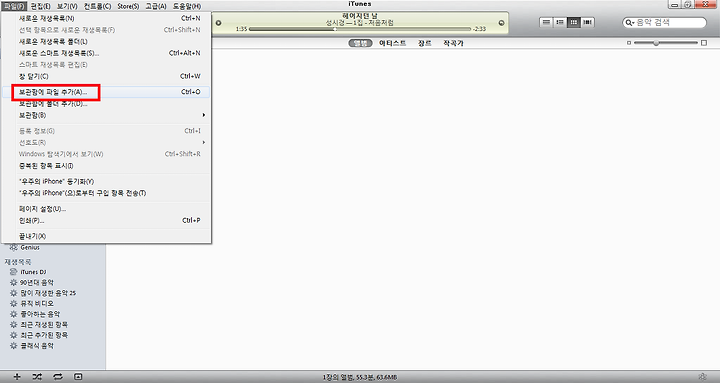Viewport: 720px width, 383px height.
Task: Switch to the 작곡가 tab
Action: [453, 43]
